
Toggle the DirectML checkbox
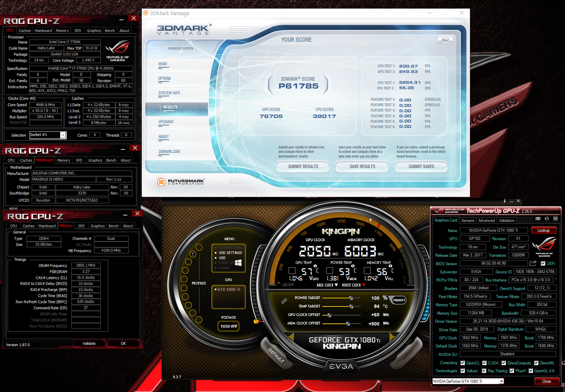[536, 363]
